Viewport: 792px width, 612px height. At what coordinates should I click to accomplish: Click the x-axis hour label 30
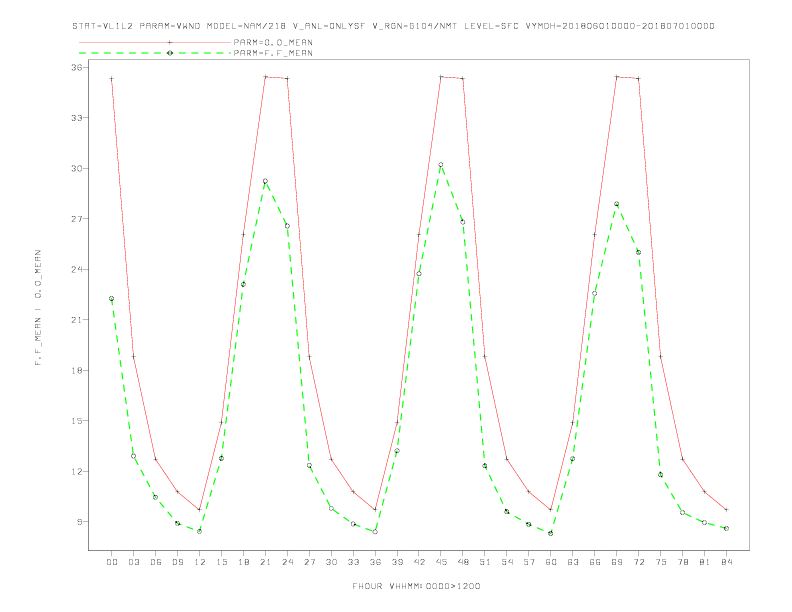(331, 562)
